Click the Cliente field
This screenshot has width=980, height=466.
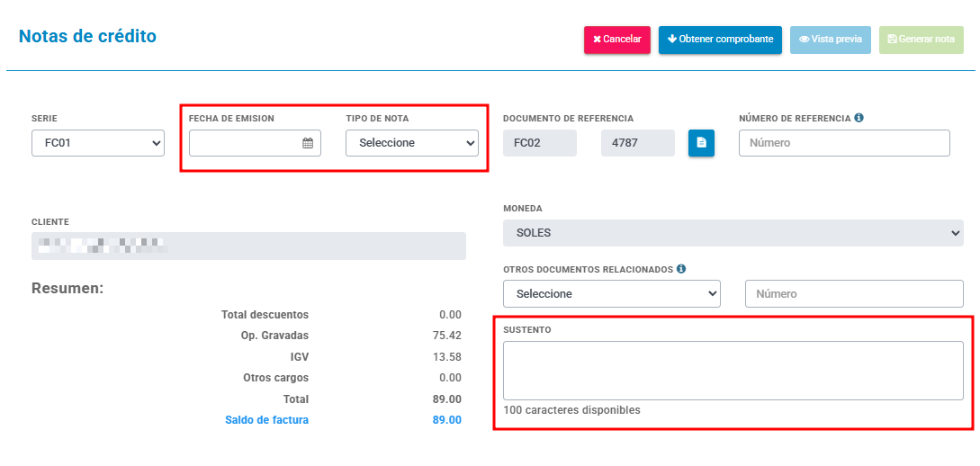[248, 246]
